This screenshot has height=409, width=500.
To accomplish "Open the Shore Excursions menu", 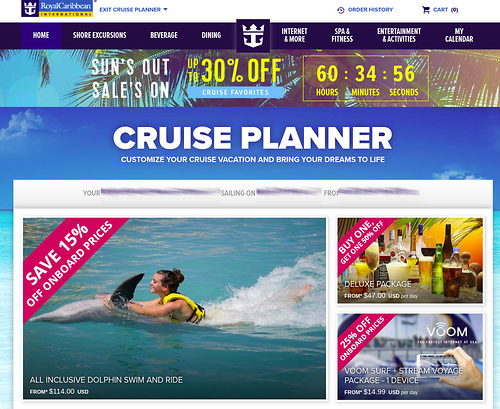I will [100, 35].
